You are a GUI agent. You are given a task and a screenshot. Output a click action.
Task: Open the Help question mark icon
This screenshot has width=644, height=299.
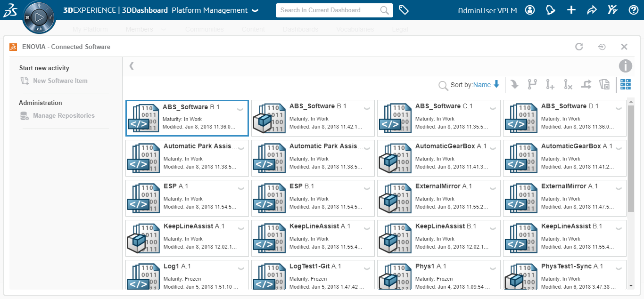coord(633,10)
